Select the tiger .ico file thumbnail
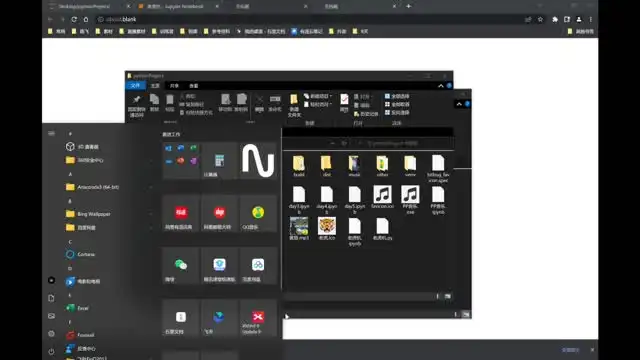Screen dimensions: 640x360 (x=327, y=229)
